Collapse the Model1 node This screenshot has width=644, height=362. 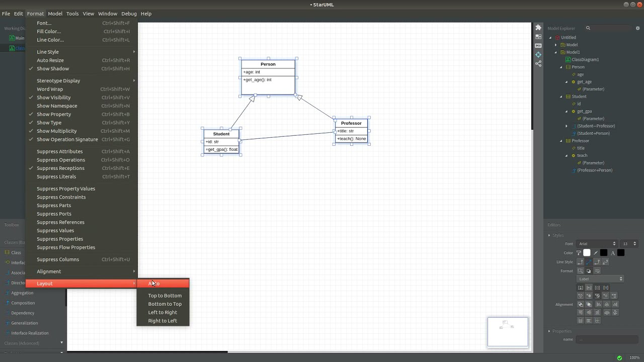556,52
